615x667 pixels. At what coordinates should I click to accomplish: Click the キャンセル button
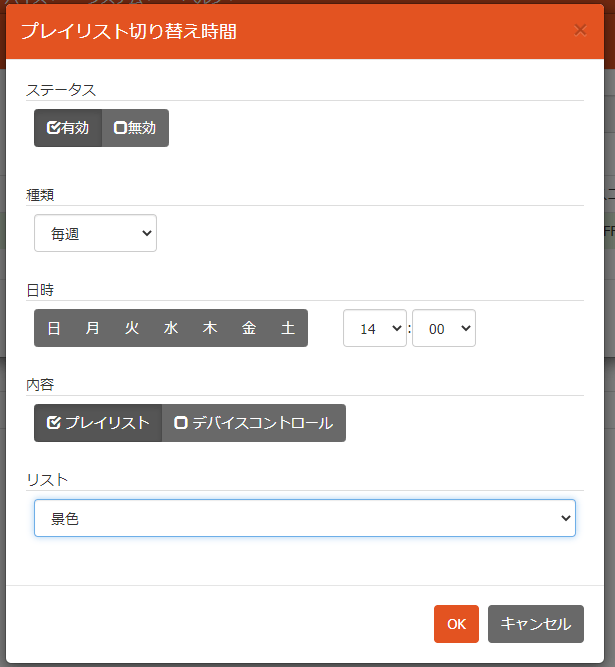536,624
